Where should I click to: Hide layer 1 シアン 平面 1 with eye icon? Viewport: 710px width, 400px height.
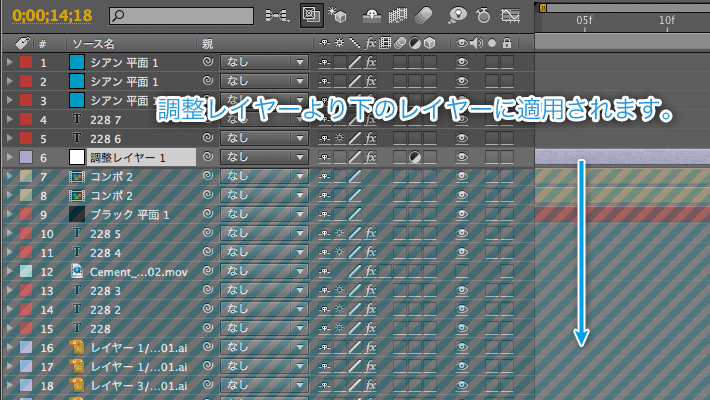[461, 62]
